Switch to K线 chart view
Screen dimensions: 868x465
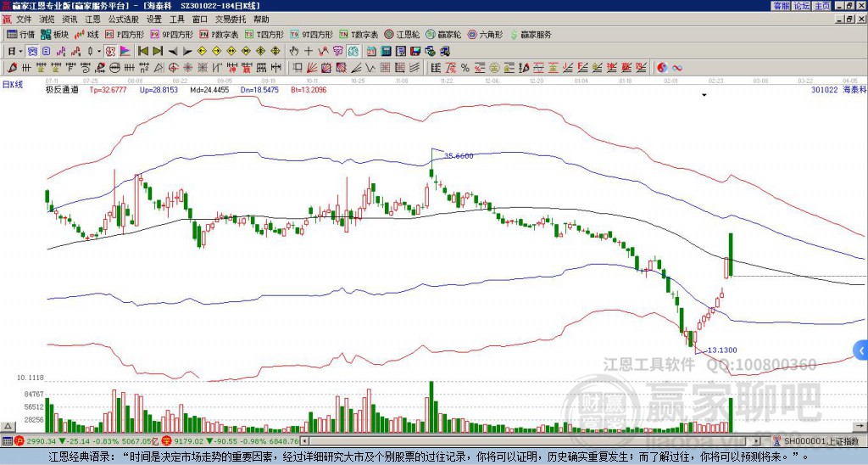pos(87,34)
